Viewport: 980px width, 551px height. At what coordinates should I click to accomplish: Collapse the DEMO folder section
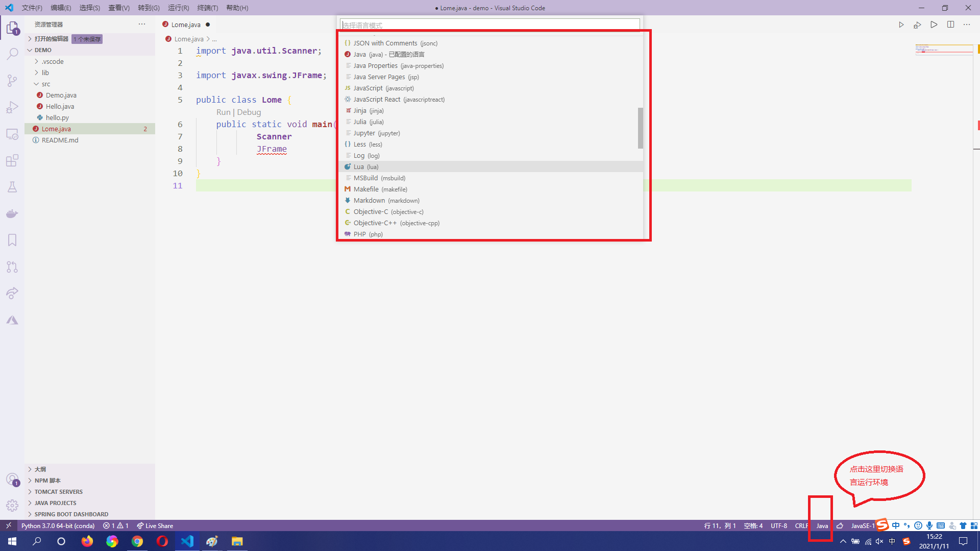pos(90,50)
